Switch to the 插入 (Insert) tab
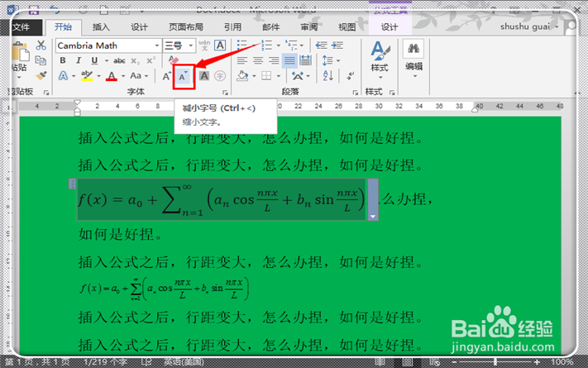This screenshot has height=368, width=588. [101, 27]
